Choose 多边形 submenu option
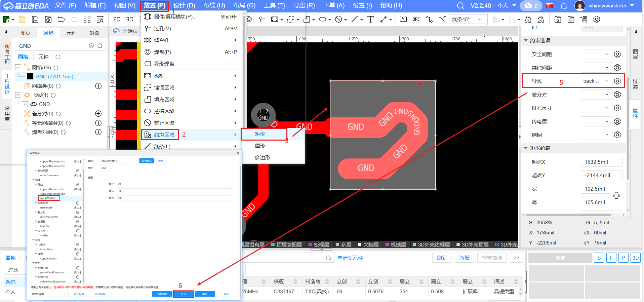Viewport: 644px width, 302px height. 263,157
